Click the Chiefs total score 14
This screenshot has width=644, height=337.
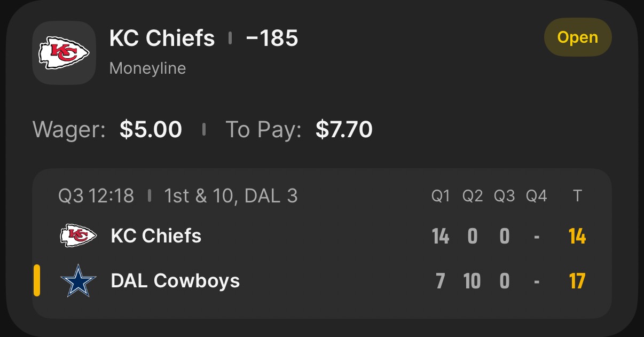577,236
